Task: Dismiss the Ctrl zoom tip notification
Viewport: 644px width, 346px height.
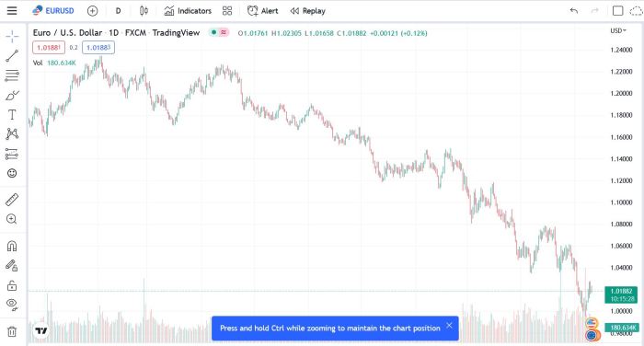Action: [449, 326]
